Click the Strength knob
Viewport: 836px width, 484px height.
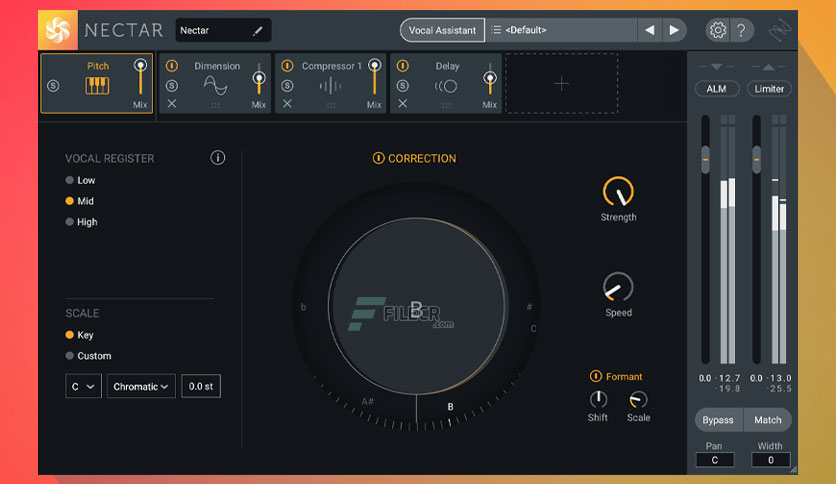point(618,191)
